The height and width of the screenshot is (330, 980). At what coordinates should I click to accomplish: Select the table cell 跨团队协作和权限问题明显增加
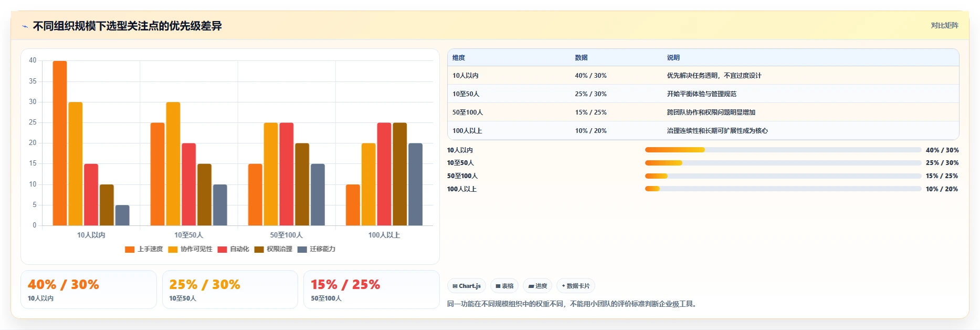(x=711, y=112)
